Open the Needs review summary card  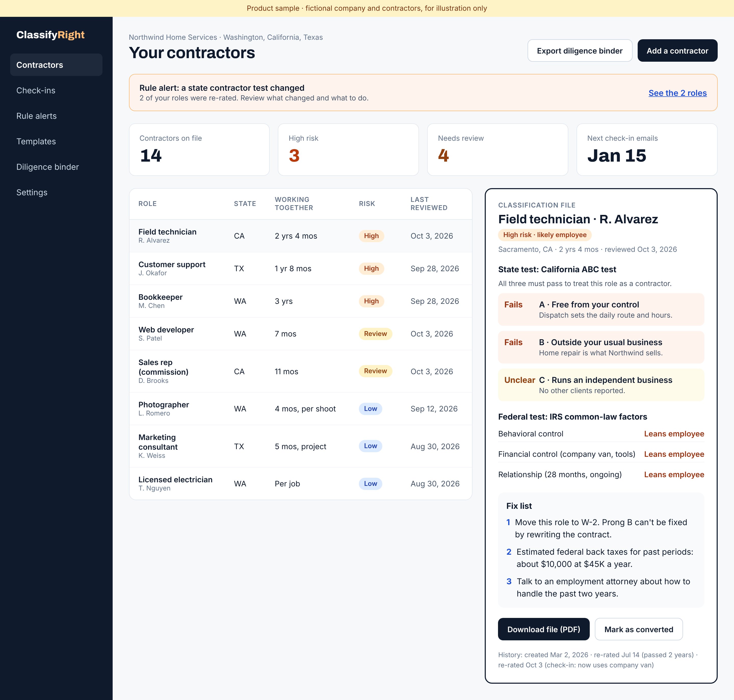497,150
